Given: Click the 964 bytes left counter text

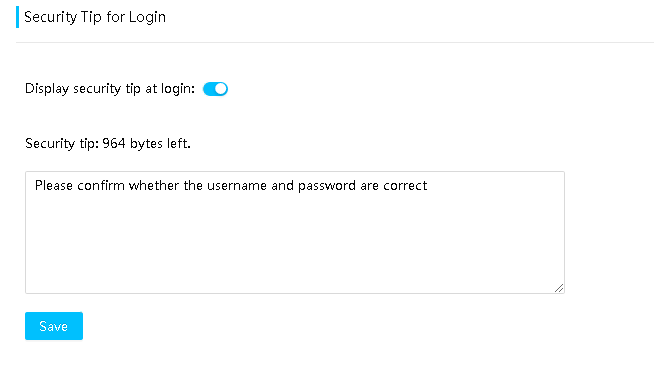Looking at the screenshot, I should pos(146,143).
